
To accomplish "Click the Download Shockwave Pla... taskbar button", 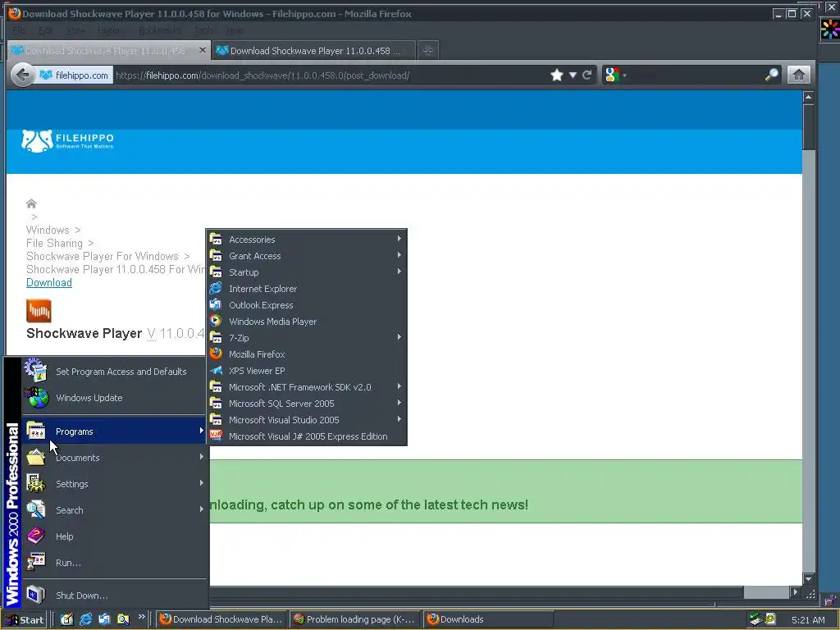I will 221,619.
